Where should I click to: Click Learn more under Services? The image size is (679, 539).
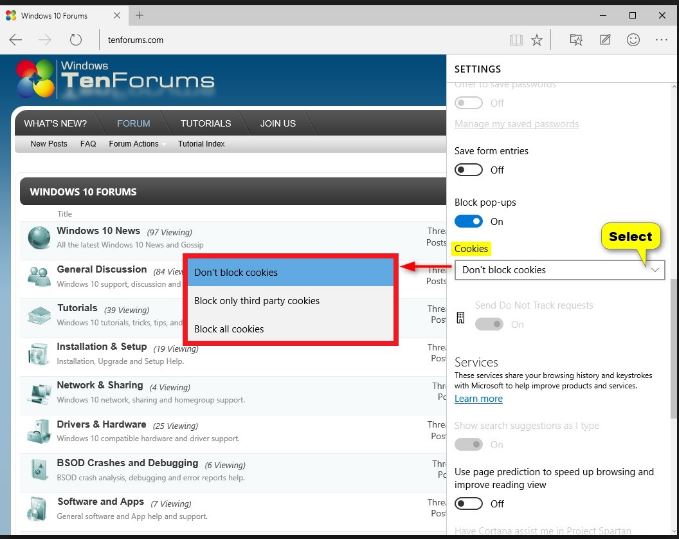tap(479, 399)
